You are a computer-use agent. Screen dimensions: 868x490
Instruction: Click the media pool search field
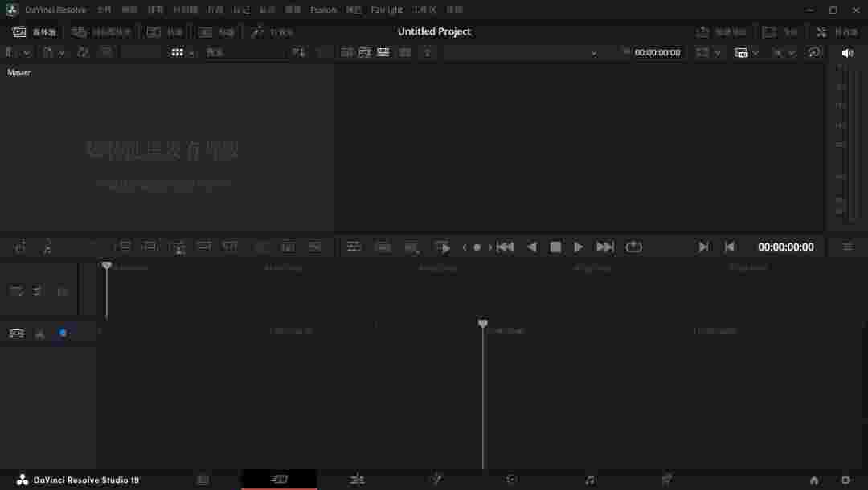pyautogui.click(x=245, y=52)
